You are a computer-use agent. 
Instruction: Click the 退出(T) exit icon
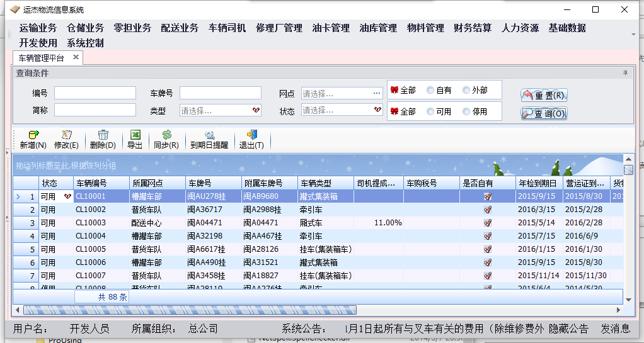click(252, 135)
